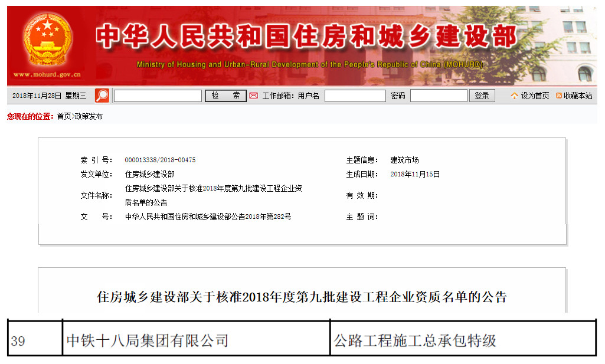The width and height of the screenshot is (605, 364).
Task: Focus the 密码 input field
Action: coord(439,96)
